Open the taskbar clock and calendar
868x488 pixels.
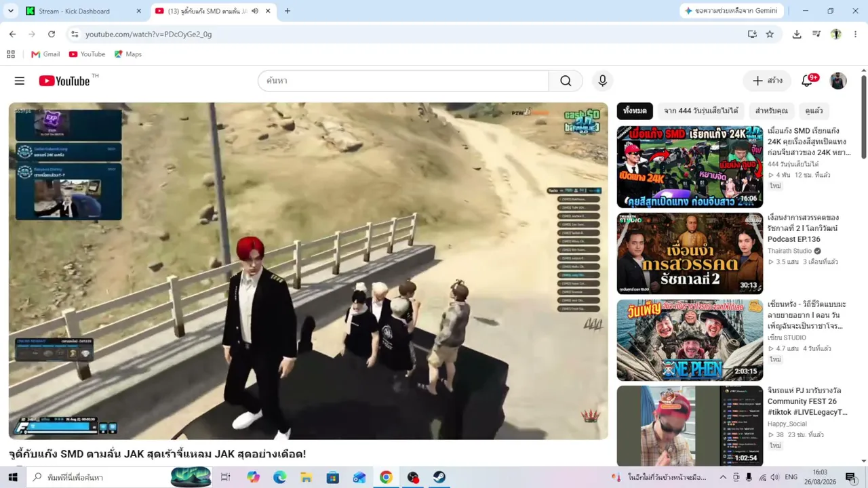point(820,477)
